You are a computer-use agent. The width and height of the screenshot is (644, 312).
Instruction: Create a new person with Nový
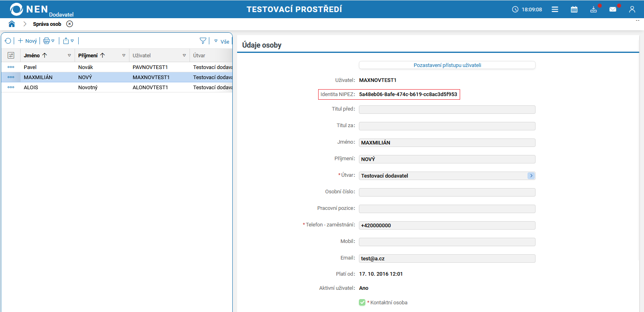click(x=27, y=41)
